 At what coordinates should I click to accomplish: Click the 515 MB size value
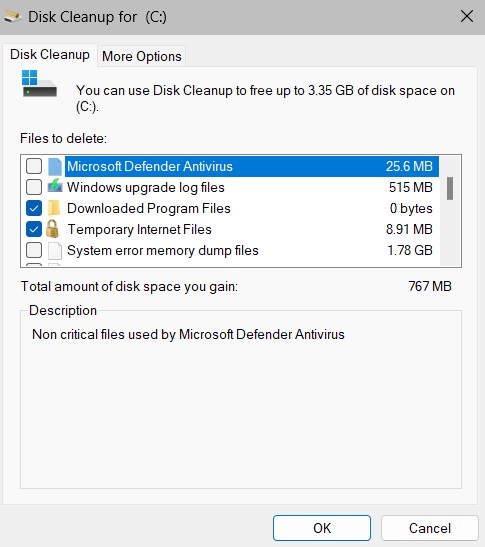pyautogui.click(x=411, y=187)
